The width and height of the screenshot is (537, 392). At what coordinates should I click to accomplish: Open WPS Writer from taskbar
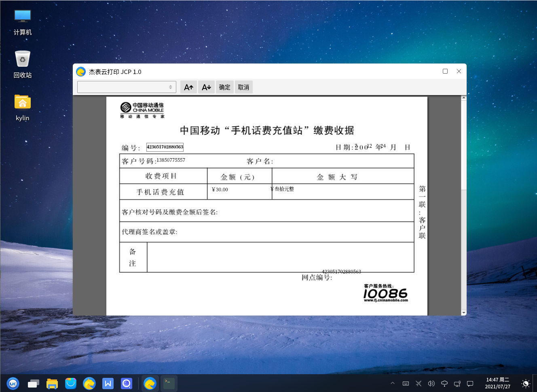click(108, 383)
